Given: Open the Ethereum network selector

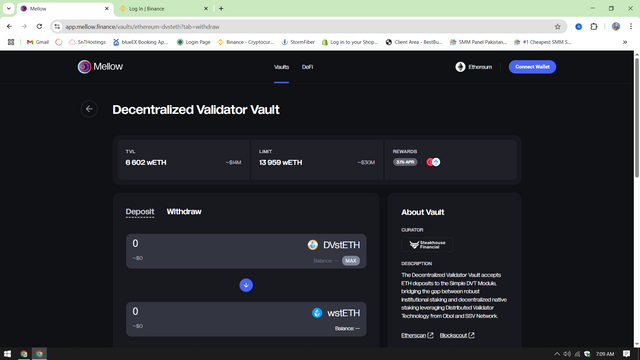Looking at the screenshot, I should pyautogui.click(x=474, y=67).
